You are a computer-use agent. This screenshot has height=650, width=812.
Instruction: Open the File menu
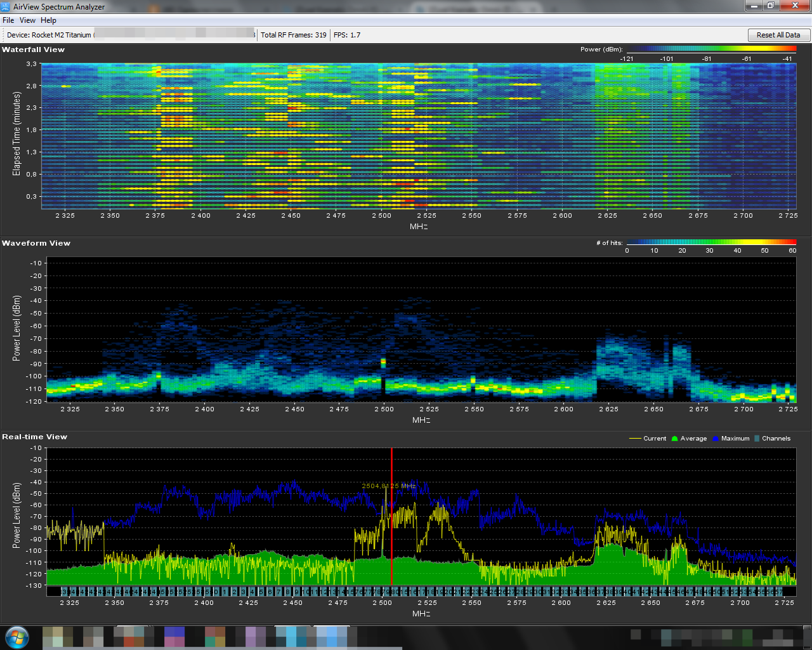coord(8,20)
